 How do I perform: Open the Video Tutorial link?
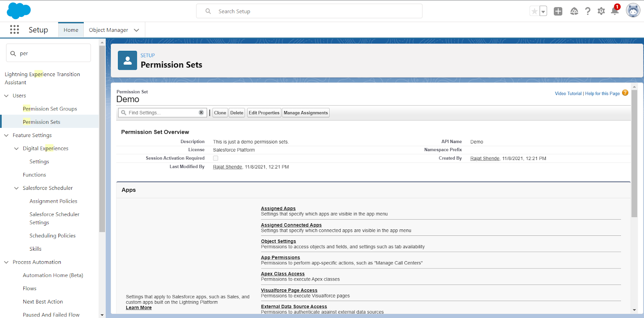coord(568,94)
